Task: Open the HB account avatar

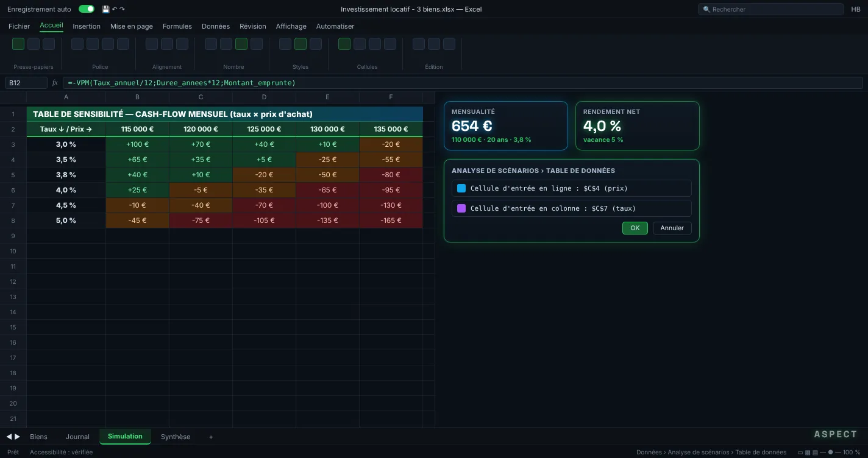Action: (x=856, y=9)
